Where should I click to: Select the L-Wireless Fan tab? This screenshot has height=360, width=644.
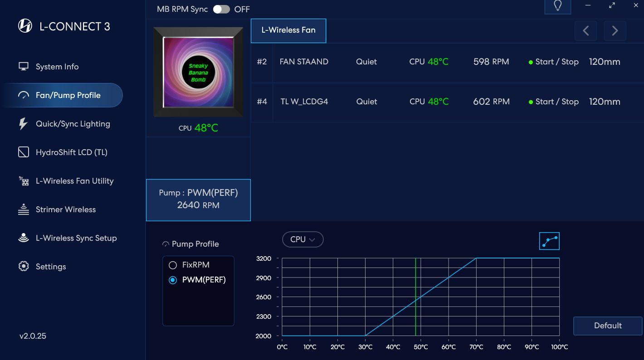(x=288, y=31)
